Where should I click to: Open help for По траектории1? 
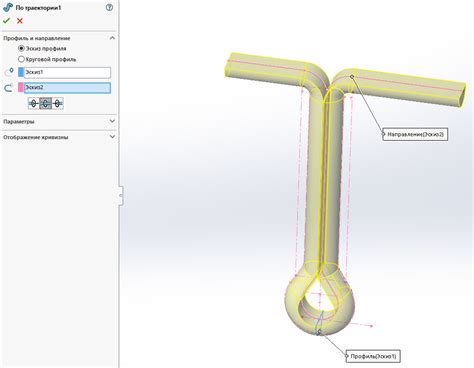[x=109, y=8]
